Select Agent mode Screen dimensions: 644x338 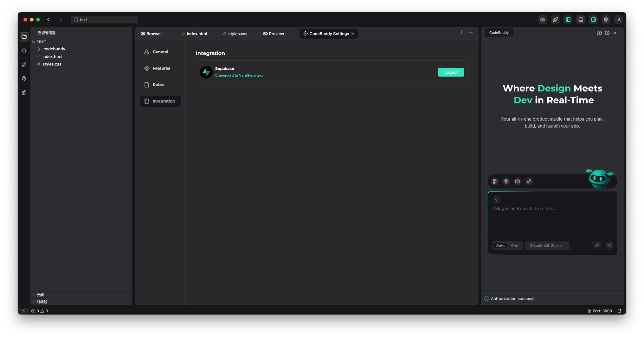pos(500,246)
